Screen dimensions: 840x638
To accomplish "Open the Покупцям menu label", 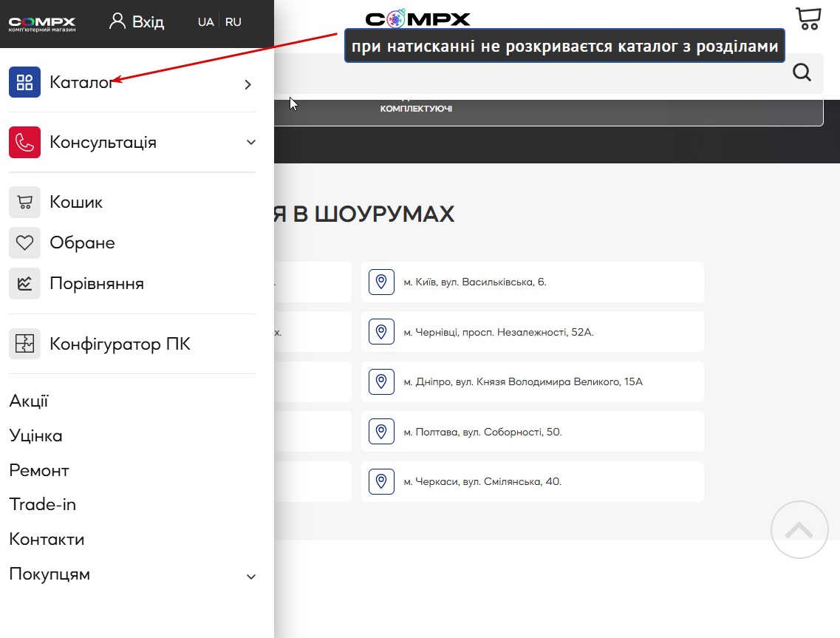I will (49, 574).
